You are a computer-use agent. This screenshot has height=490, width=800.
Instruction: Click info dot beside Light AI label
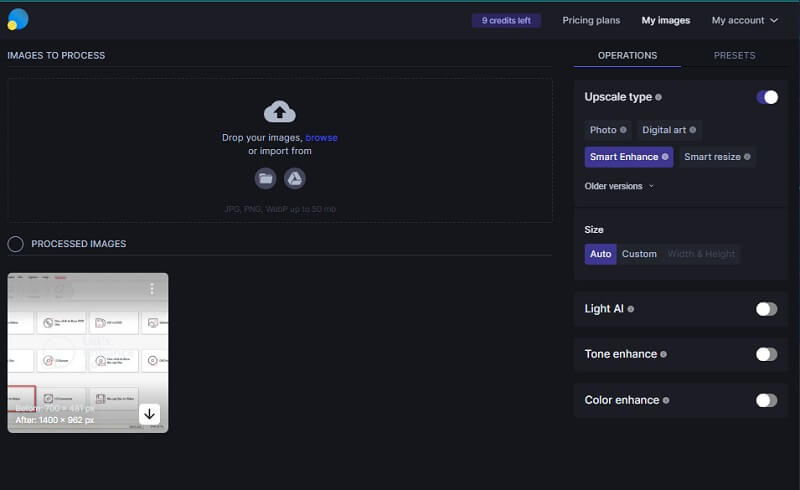(631, 309)
